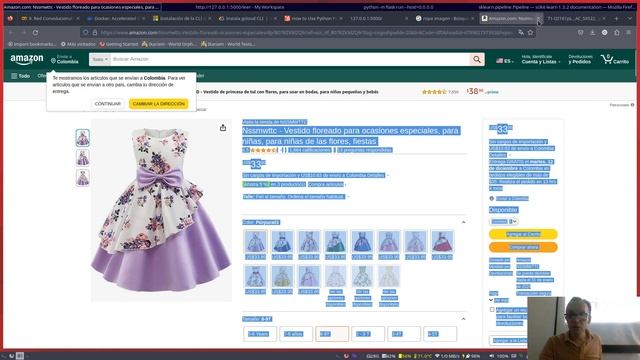The height and width of the screenshot is (360, 640).
Task: Select the red dress color swatch
Action: (x=442, y=241)
